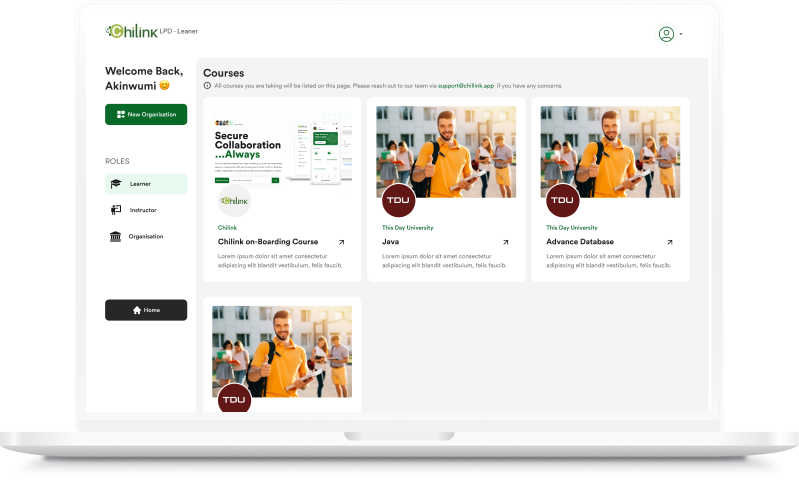Open arrow icon on Advance Database course
799x482 pixels.
(x=669, y=242)
